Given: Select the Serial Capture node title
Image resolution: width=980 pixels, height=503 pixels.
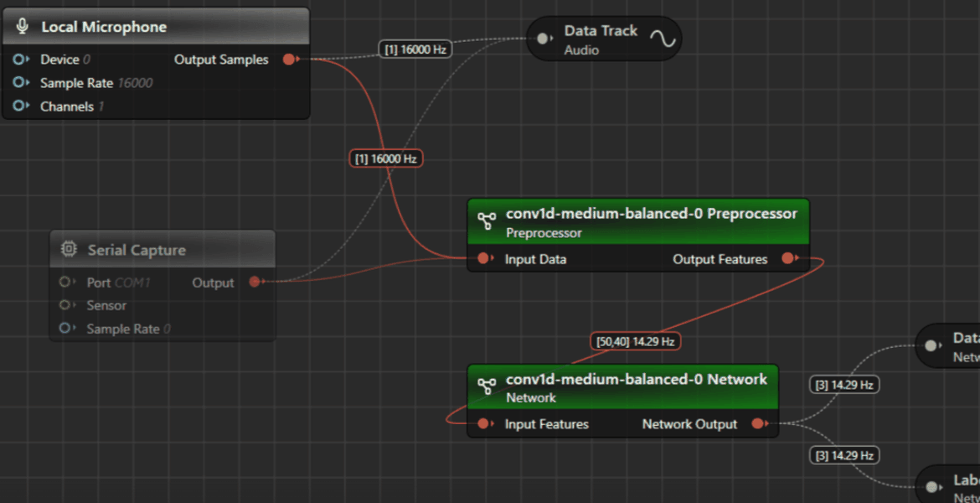Looking at the screenshot, I should 137,250.
